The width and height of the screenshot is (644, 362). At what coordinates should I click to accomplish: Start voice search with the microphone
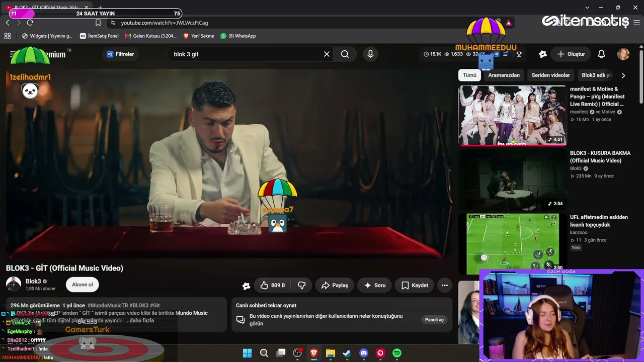tap(370, 54)
